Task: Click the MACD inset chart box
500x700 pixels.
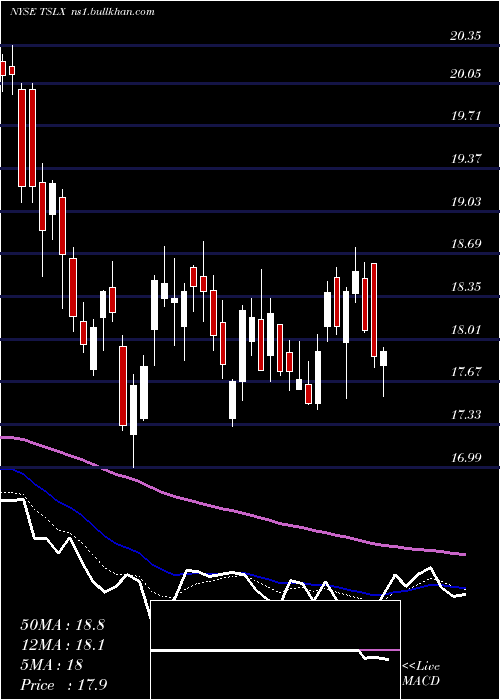Action: pos(275,650)
